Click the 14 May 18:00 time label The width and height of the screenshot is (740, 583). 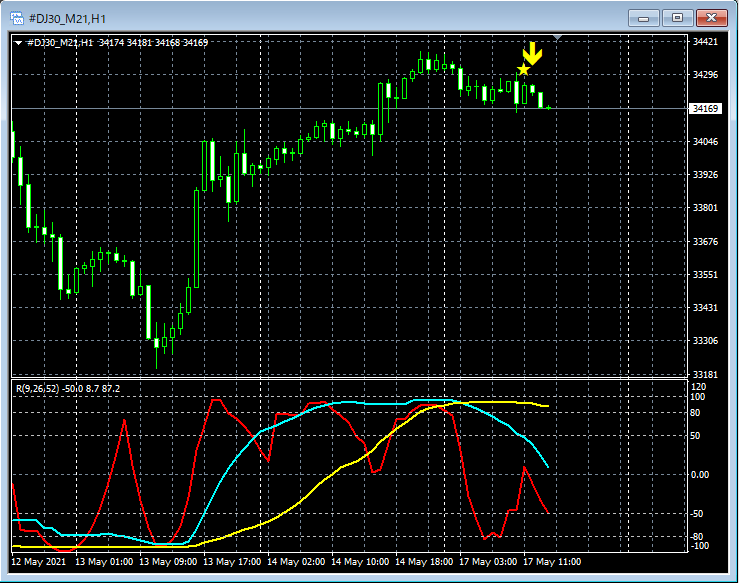424,562
